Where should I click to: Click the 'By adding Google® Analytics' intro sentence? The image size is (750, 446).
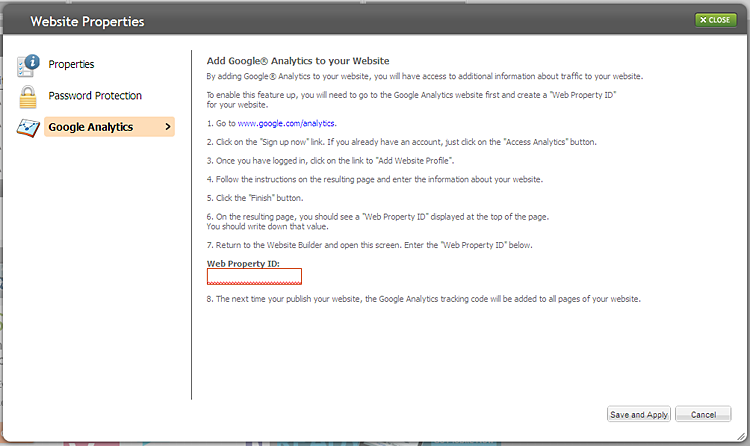pyautogui.click(x=425, y=77)
